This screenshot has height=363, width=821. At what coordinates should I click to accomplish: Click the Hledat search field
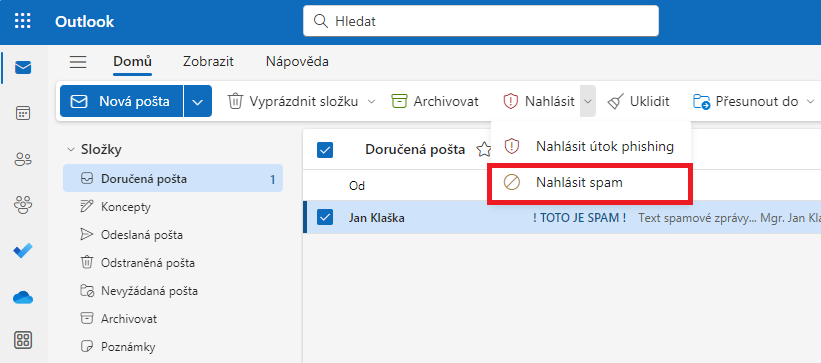481,21
